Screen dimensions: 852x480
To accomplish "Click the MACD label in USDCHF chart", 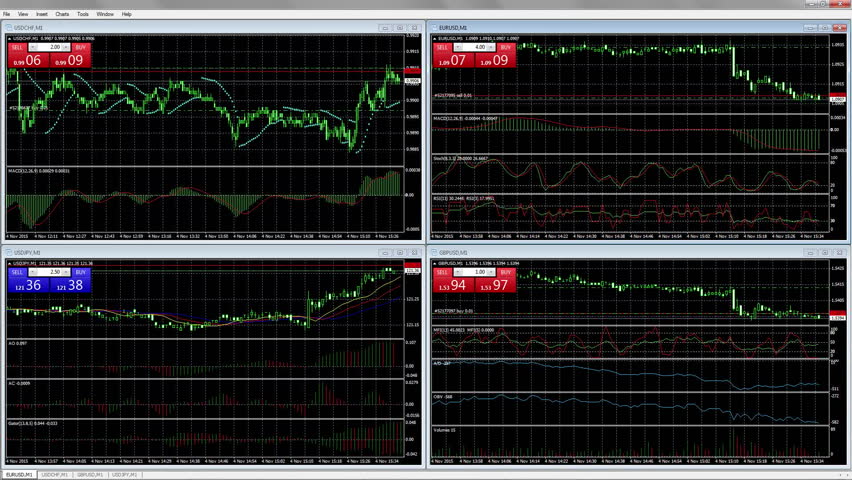I will point(39,171).
